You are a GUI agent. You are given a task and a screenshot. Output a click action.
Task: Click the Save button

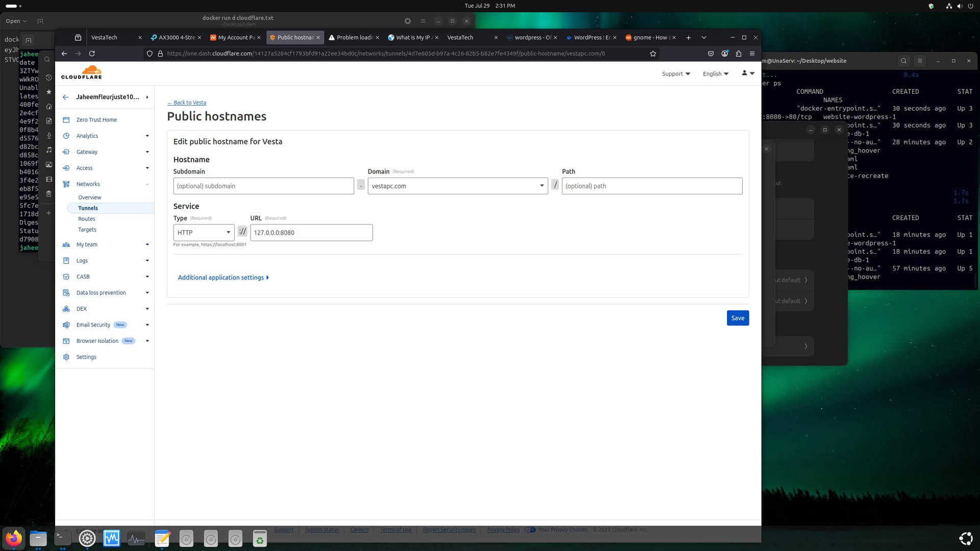(738, 318)
